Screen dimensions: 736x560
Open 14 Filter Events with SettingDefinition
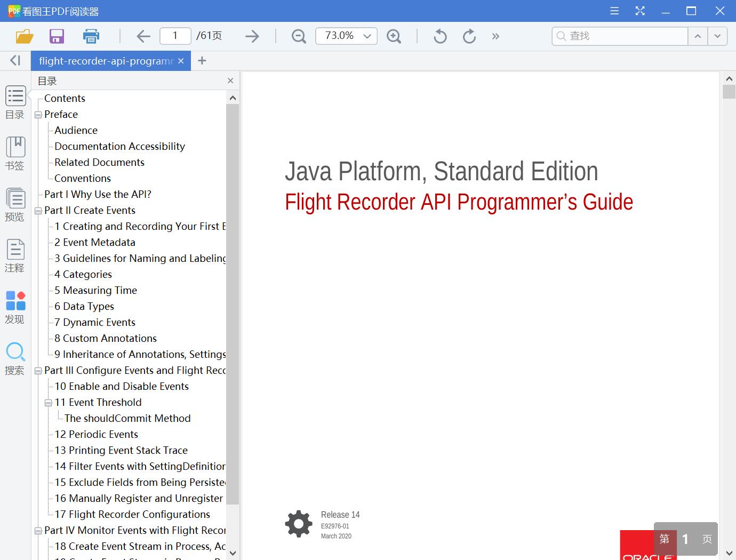[140, 466]
